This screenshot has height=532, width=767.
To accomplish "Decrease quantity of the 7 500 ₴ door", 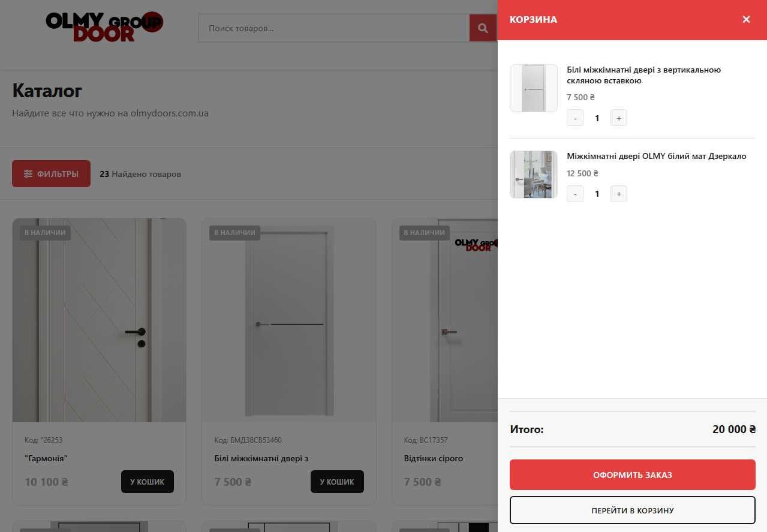I will coord(575,118).
